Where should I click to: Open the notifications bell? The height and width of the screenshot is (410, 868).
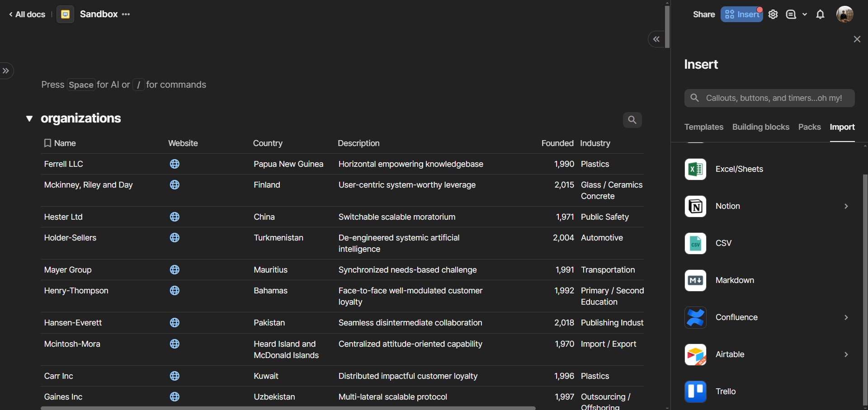point(820,14)
